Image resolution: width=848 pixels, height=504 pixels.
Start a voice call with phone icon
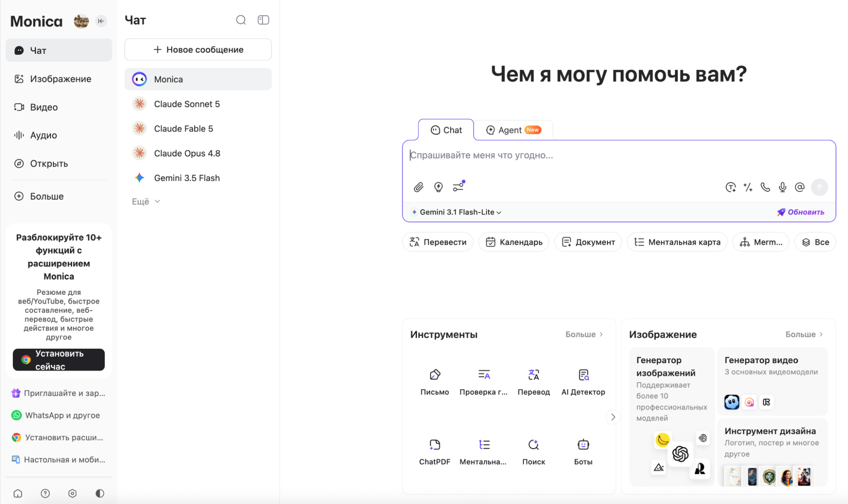[765, 187]
